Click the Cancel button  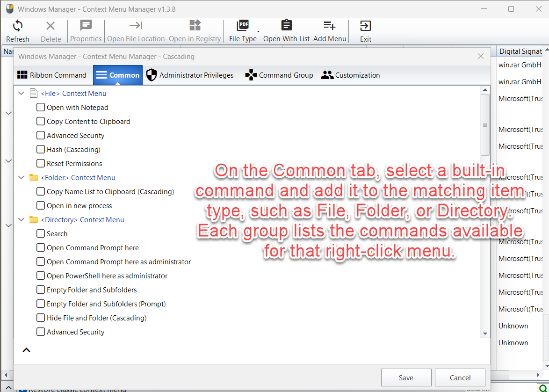point(460,377)
